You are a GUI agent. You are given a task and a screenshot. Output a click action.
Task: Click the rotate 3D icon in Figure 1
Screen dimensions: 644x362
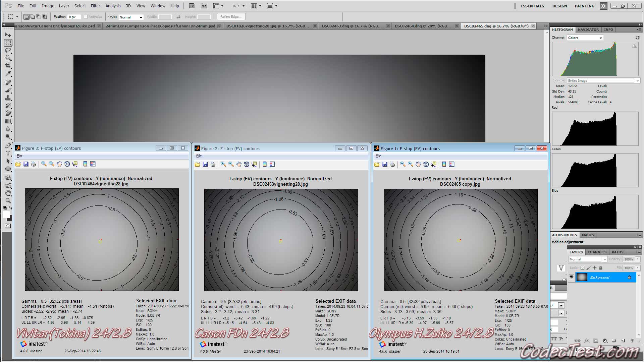(426, 164)
